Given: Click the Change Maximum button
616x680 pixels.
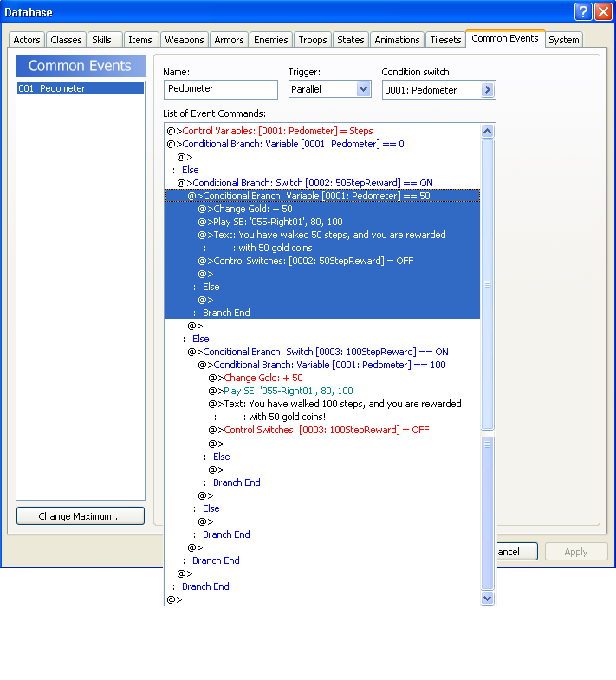Looking at the screenshot, I should pos(81,516).
